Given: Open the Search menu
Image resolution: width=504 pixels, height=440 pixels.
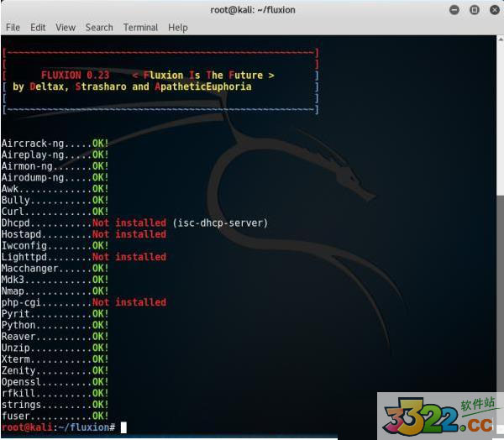Looking at the screenshot, I should 99,28.
